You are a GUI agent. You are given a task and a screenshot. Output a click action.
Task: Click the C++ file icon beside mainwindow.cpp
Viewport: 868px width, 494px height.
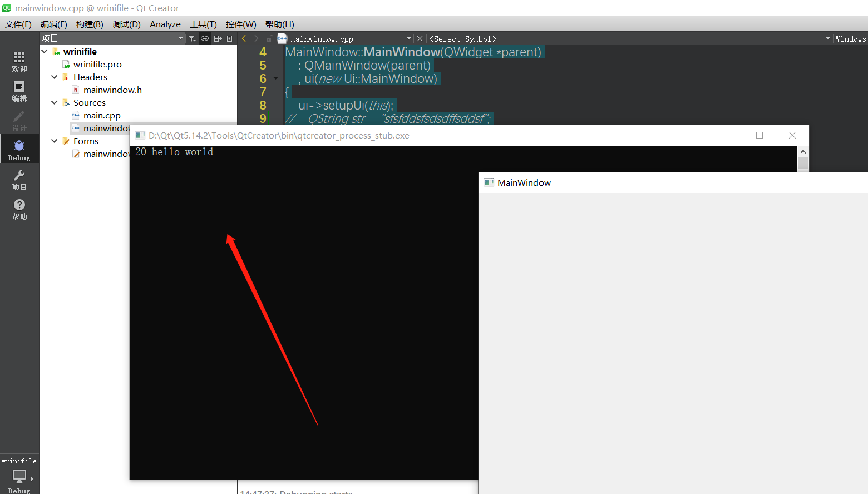point(282,38)
